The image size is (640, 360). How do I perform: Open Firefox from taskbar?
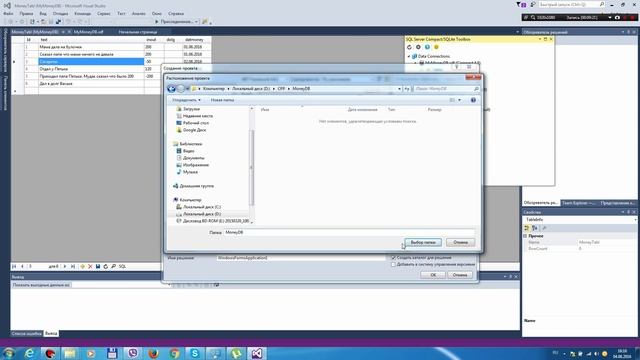pyautogui.click(x=153, y=353)
